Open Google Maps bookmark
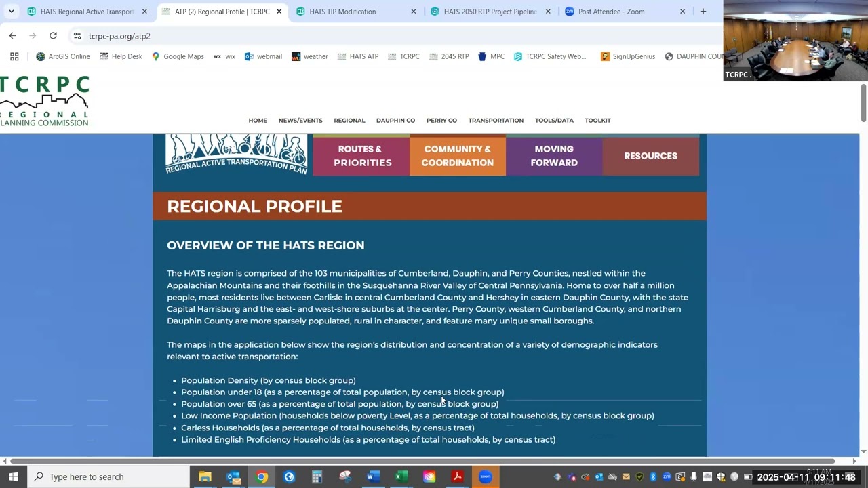Screen dimensions: 868x488 click(x=178, y=56)
